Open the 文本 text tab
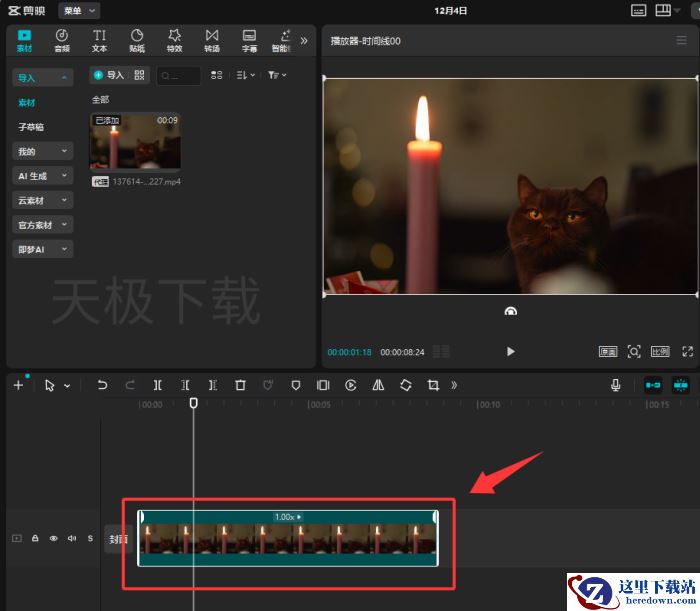 coord(99,41)
